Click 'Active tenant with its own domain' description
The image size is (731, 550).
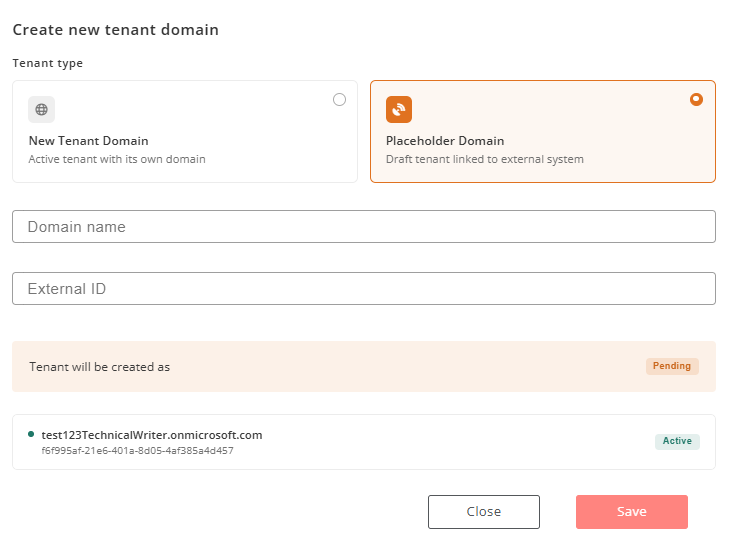(x=117, y=159)
